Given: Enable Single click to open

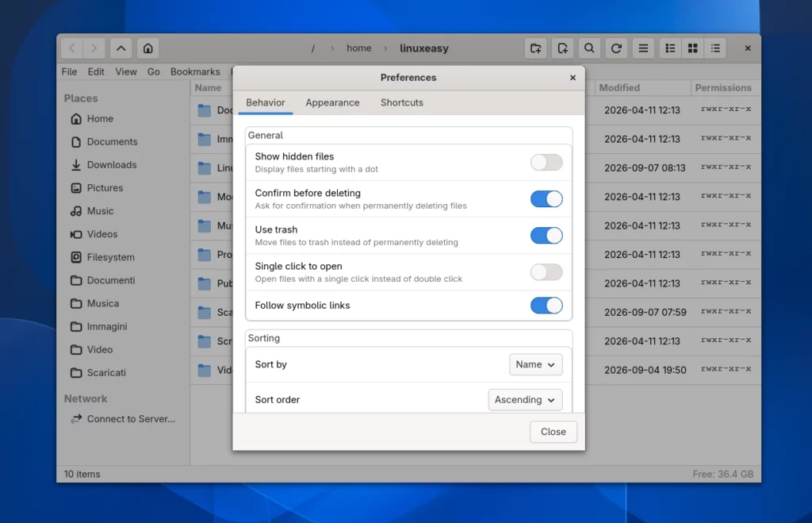Looking at the screenshot, I should [x=546, y=272].
